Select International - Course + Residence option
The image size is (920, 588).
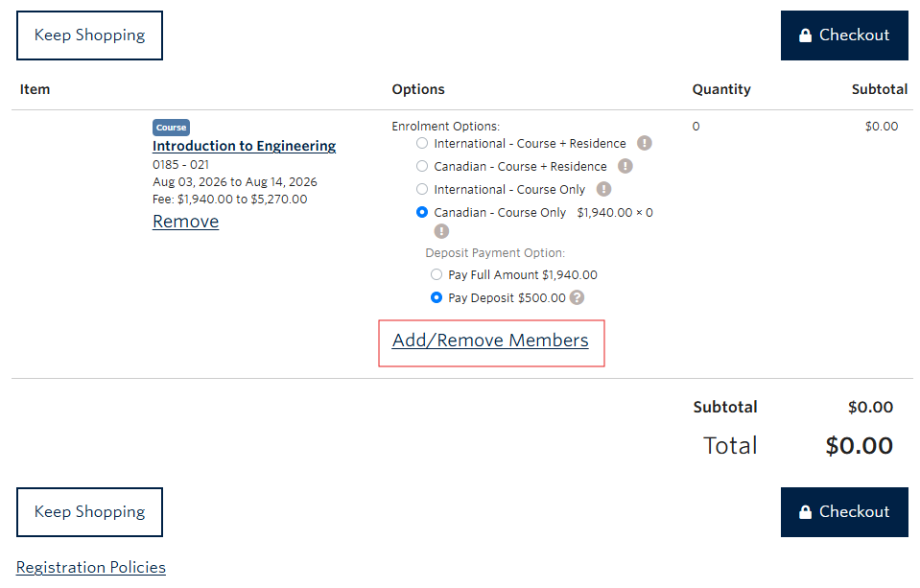[x=421, y=143]
